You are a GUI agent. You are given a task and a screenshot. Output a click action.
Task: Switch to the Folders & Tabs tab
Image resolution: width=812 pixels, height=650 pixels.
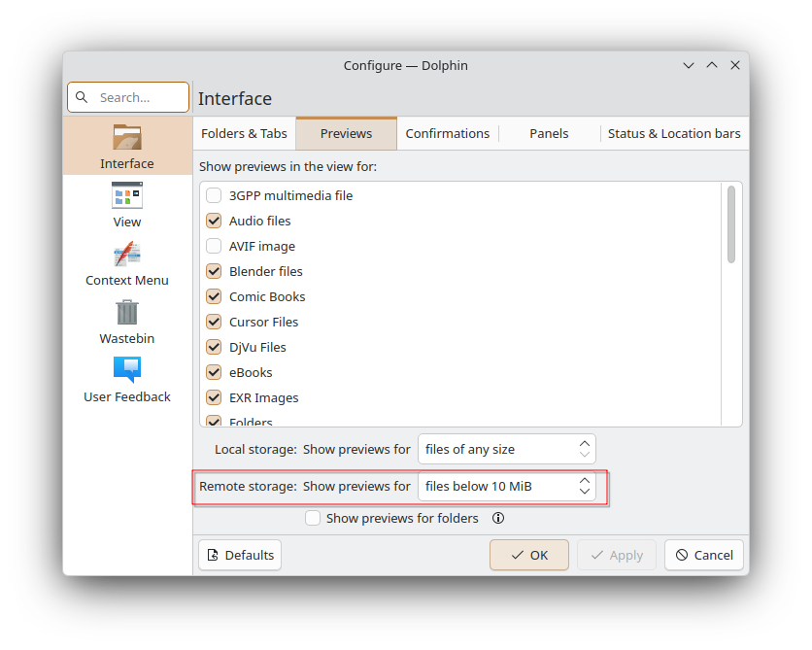(244, 134)
